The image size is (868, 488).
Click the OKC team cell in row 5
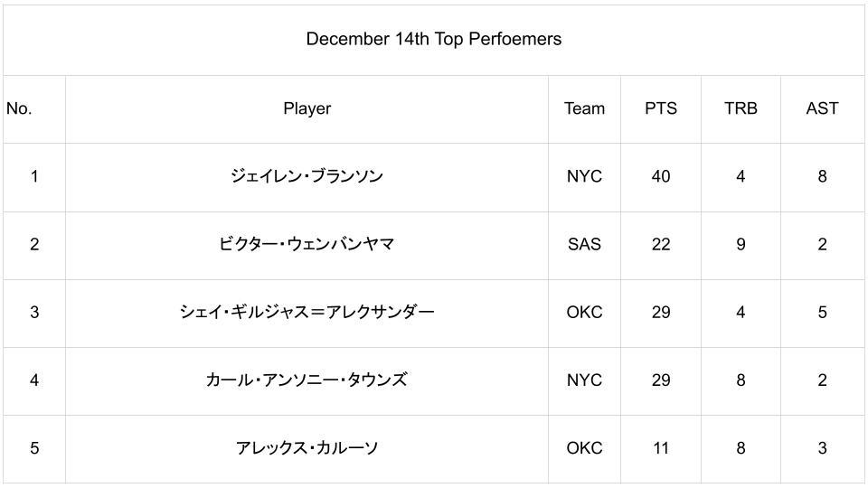click(584, 447)
